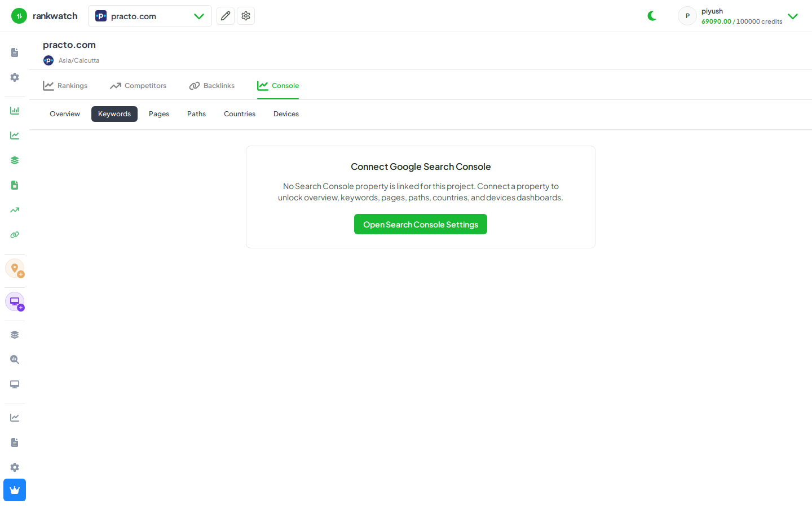
Task: Click the Open Search Console Settings button
Action: click(421, 224)
